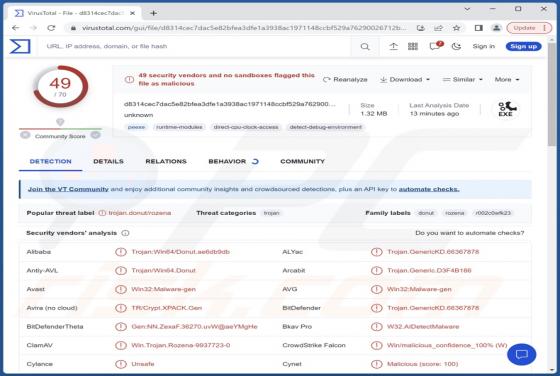This screenshot has height=376, width=560.
Task: Click the VirusTotal logo icon
Action: point(20,46)
